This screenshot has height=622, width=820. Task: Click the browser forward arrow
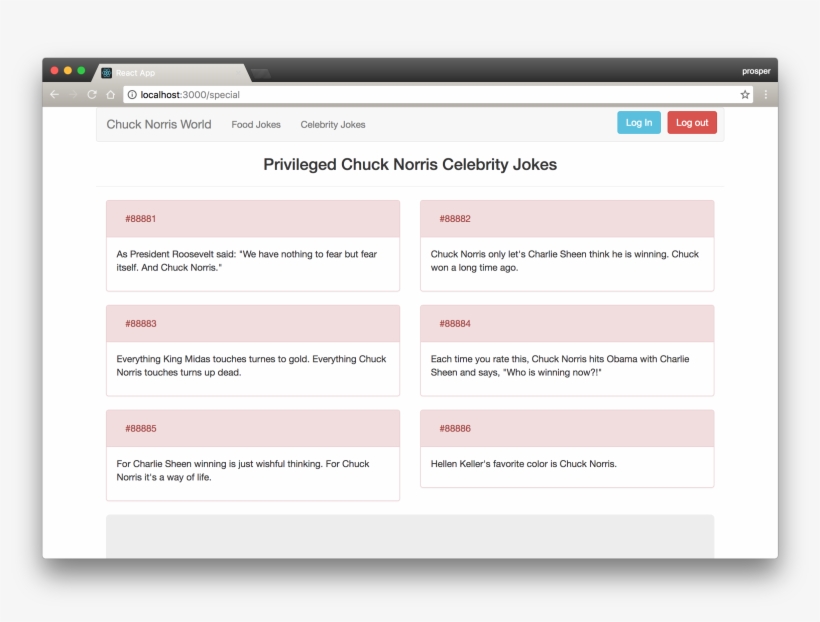(72, 95)
